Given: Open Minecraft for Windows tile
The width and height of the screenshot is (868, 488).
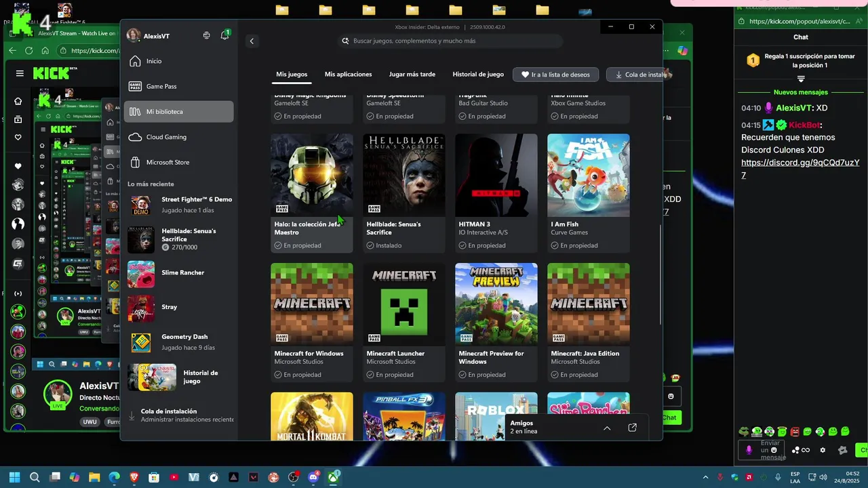Looking at the screenshot, I should pos(312,323).
